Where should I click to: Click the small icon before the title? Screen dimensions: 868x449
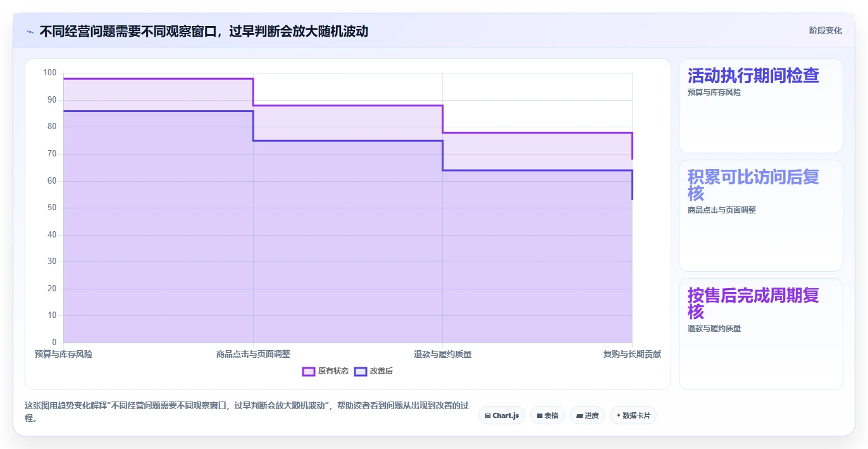click(x=30, y=31)
